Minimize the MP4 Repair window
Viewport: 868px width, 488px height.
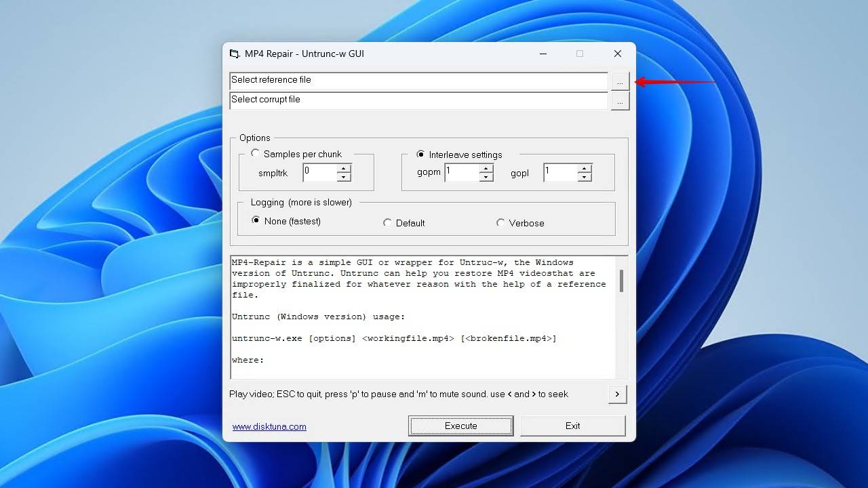click(543, 54)
